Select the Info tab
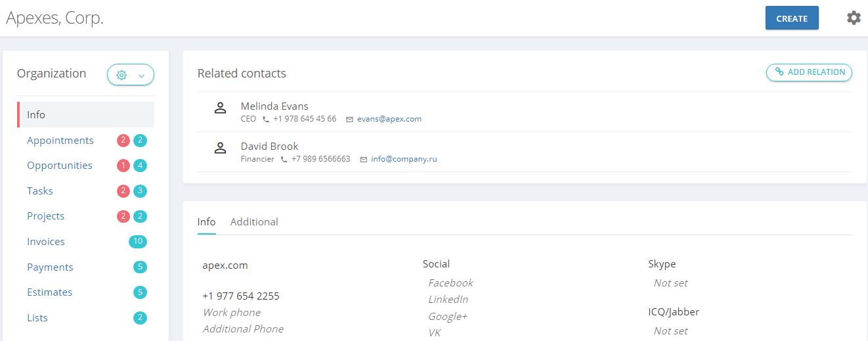Screen dimensions: 868x341 coord(206,222)
